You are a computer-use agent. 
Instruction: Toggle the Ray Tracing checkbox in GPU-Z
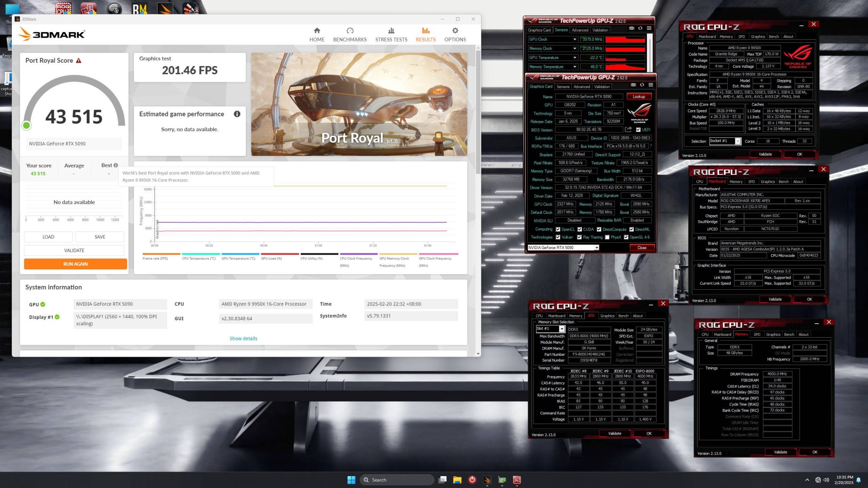[x=579, y=237]
